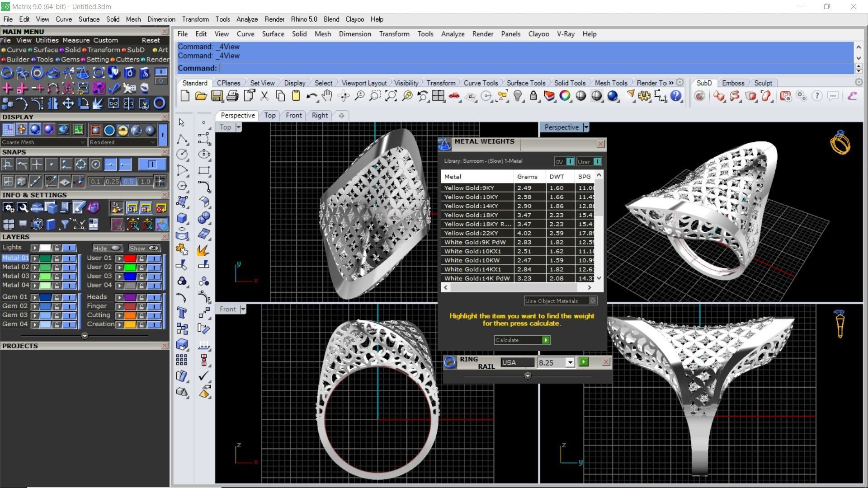Open the Clayoo menu in Rhino menu bar
This screenshot has height=488, width=868.
[x=538, y=34]
